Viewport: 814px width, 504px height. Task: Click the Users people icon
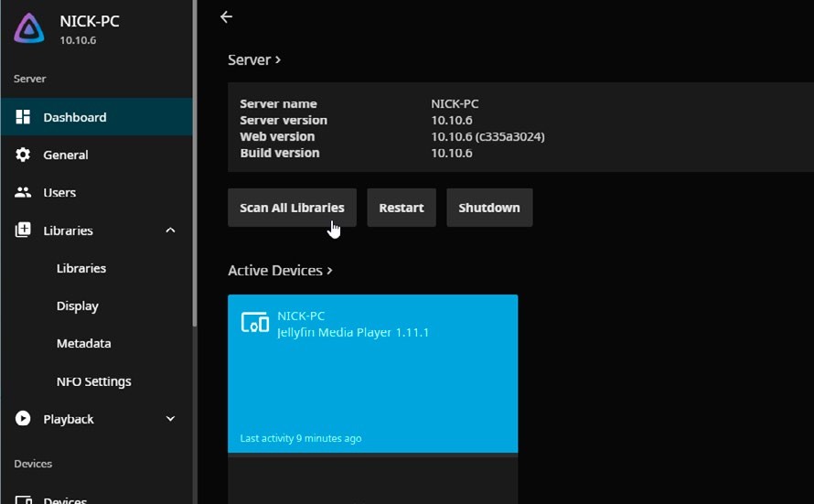23,192
